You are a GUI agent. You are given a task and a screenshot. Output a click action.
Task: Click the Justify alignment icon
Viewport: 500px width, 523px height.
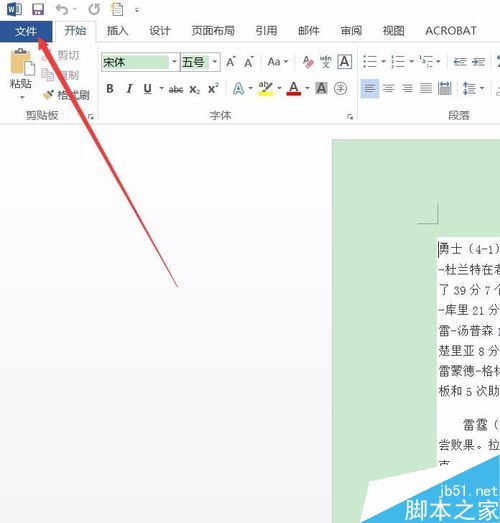pyautogui.click(x=426, y=89)
